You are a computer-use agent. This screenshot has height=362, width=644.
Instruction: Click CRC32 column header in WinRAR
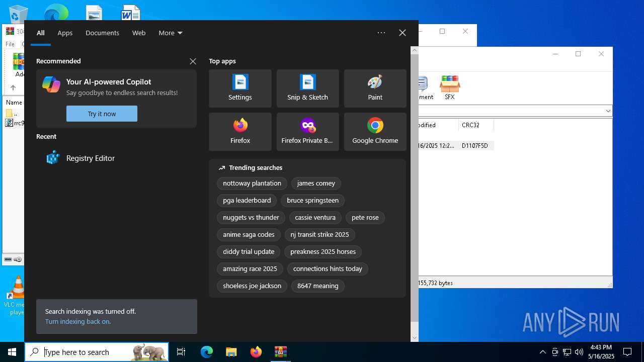click(x=476, y=125)
